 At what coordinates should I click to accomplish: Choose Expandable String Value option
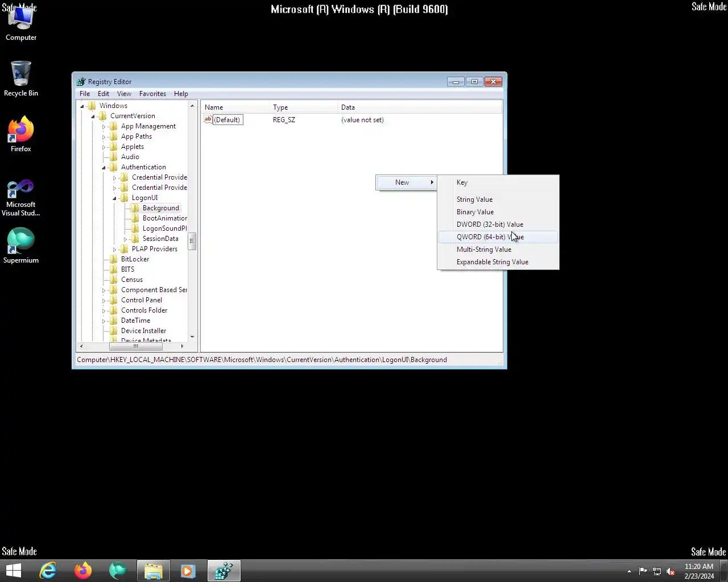(x=498, y=262)
